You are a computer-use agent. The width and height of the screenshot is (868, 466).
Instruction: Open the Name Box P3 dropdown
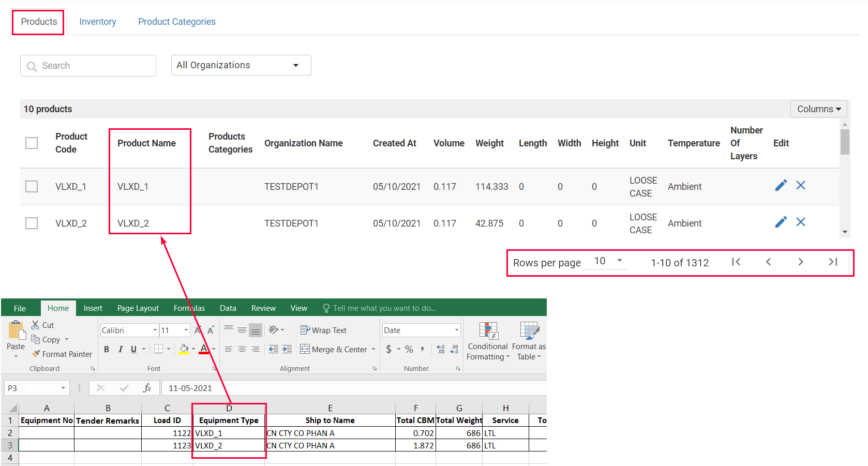click(x=63, y=388)
